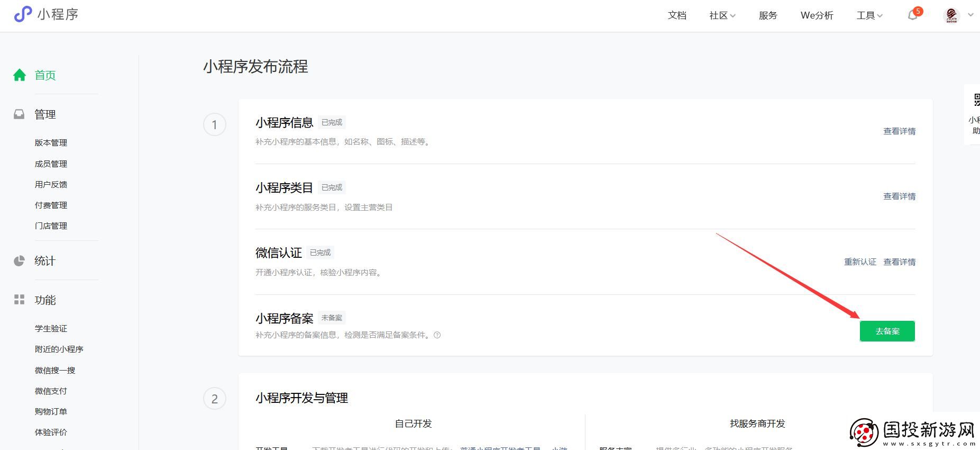Screen dimensions: 980x450
Task: Click the green 去备案 button
Action: 887,331
